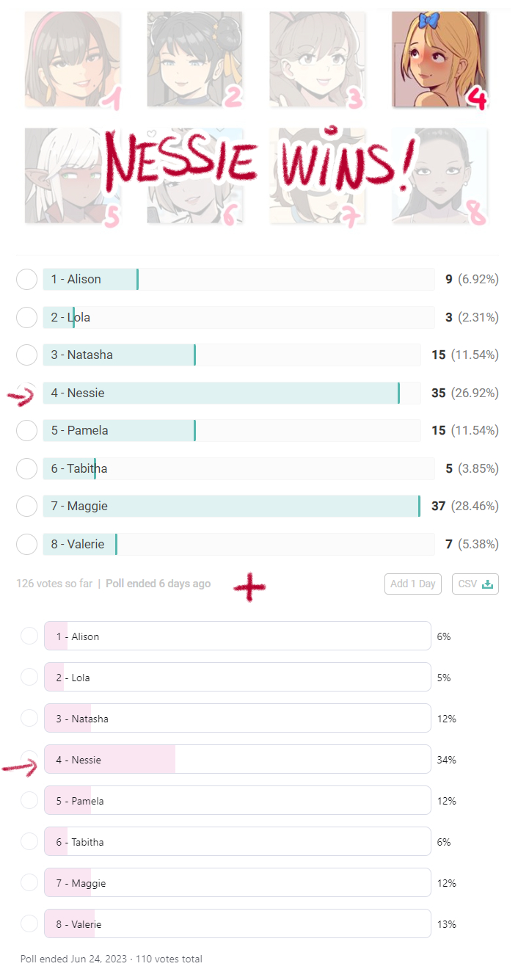Choose the 3 - Natasha radio option

[x=26, y=355]
